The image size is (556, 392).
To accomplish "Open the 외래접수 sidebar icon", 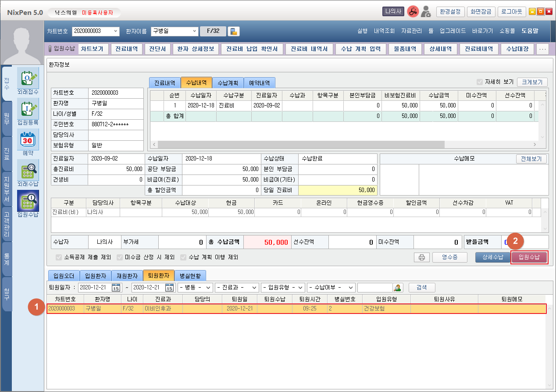I will tap(28, 78).
